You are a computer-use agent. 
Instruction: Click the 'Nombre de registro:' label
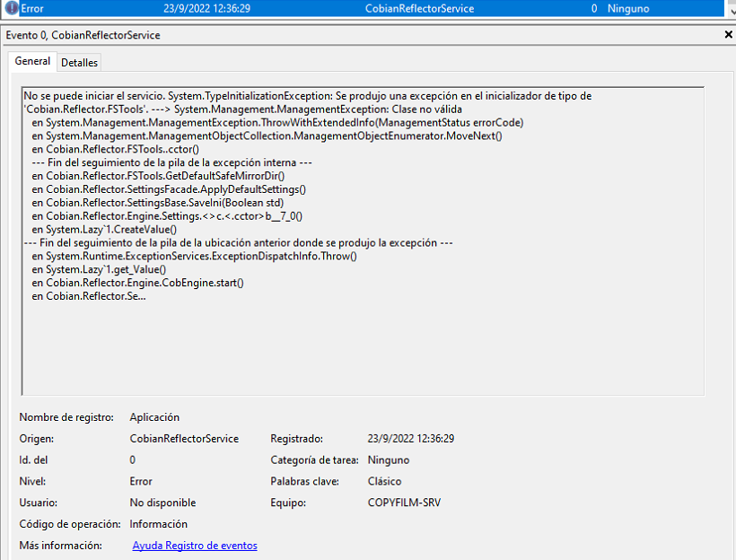66,417
